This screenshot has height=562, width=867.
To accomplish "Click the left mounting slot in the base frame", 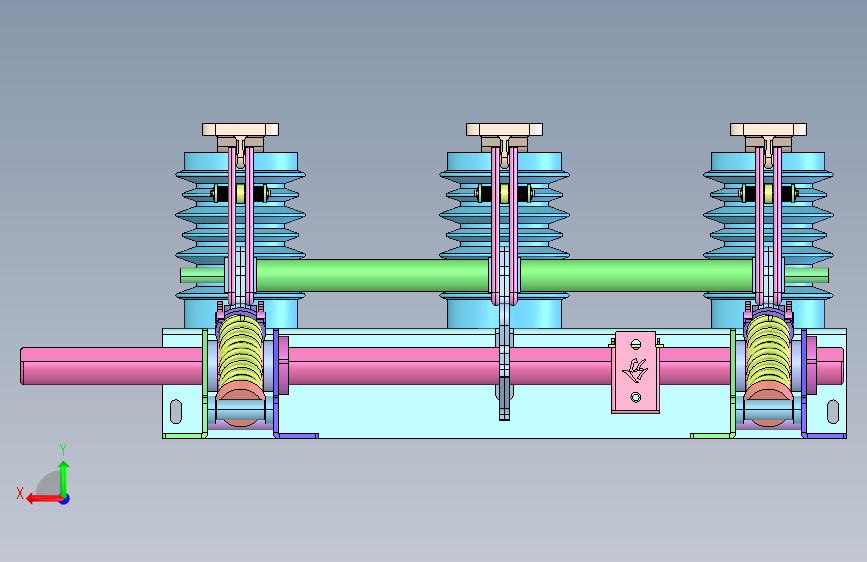I will (176, 412).
